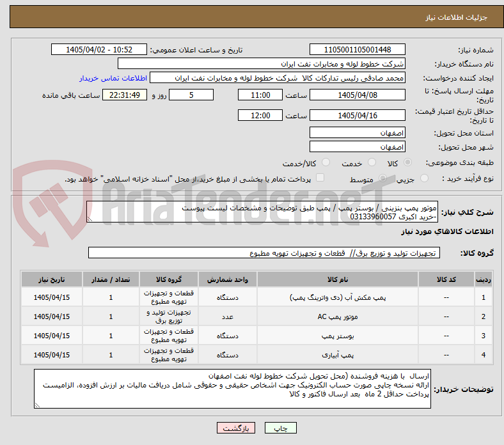Image resolution: width=504 pixels, height=445 pixels.
Task: Click the unit cell عدد in row 2
Action: 228,316
